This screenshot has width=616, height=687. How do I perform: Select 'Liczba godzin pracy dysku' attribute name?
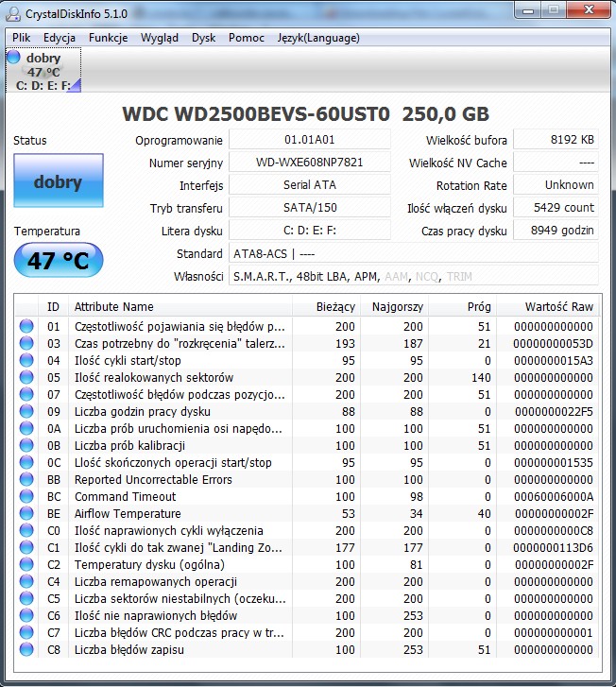pos(143,411)
